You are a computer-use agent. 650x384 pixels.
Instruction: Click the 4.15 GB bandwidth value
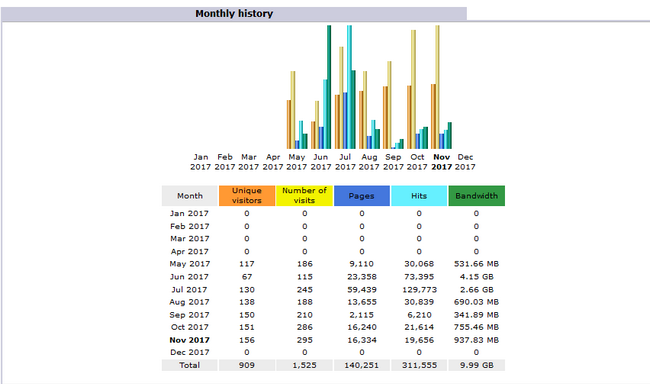476,277
